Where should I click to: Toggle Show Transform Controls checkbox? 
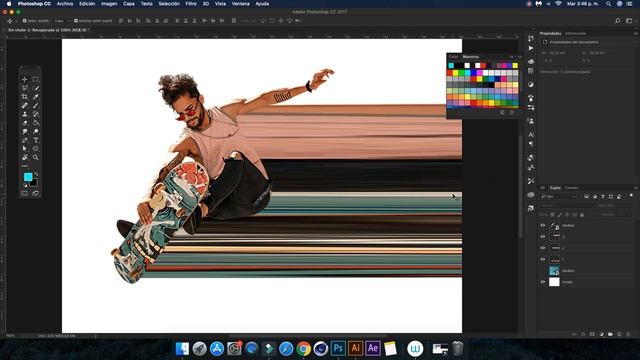click(76, 20)
